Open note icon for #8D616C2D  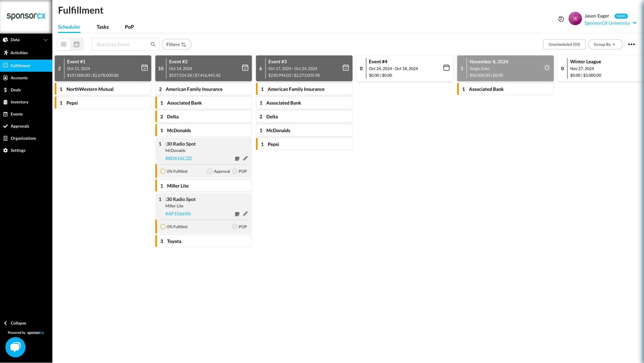(237, 158)
